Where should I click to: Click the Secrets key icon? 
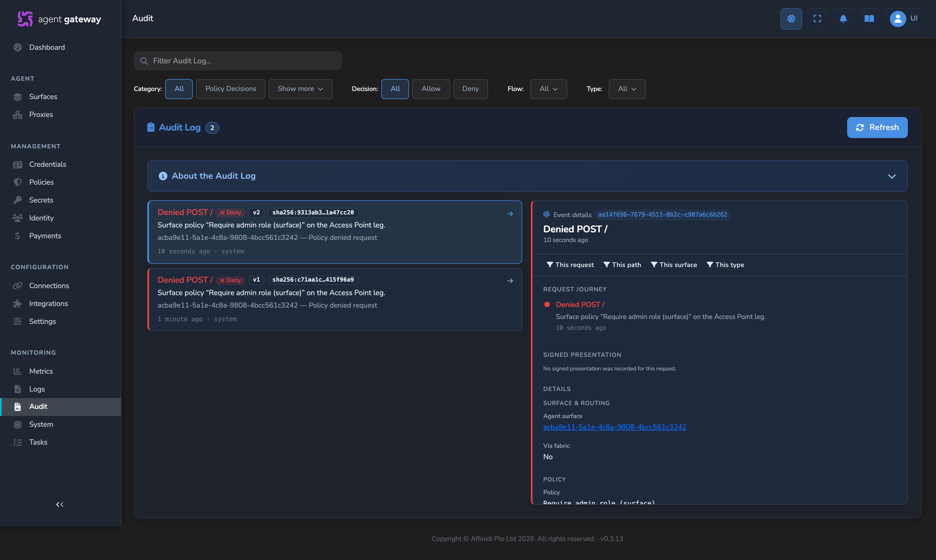pyautogui.click(x=17, y=200)
